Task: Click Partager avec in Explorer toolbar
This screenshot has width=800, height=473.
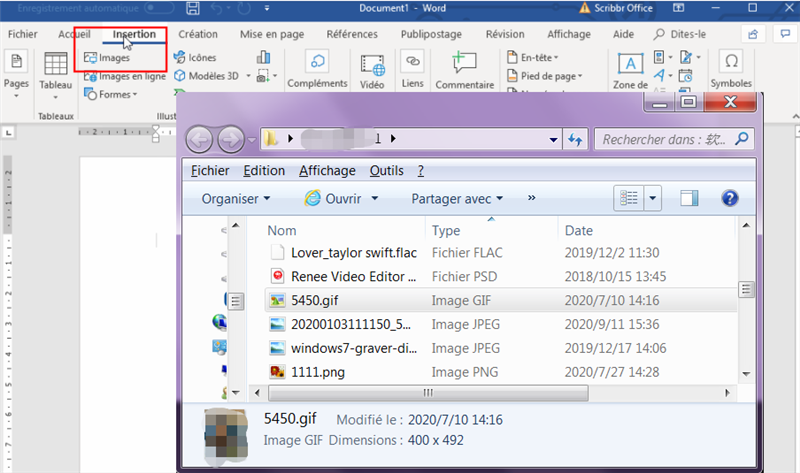Action: tap(457, 198)
